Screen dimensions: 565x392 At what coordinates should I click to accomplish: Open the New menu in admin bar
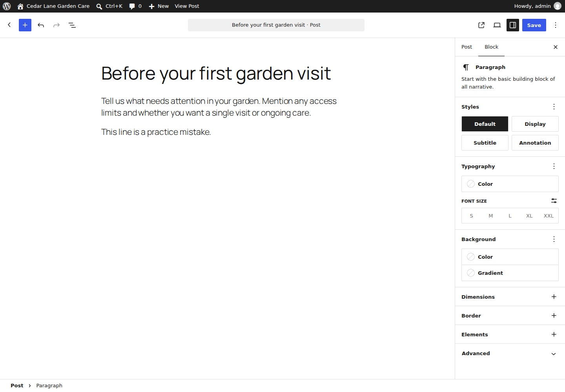(159, 6)
